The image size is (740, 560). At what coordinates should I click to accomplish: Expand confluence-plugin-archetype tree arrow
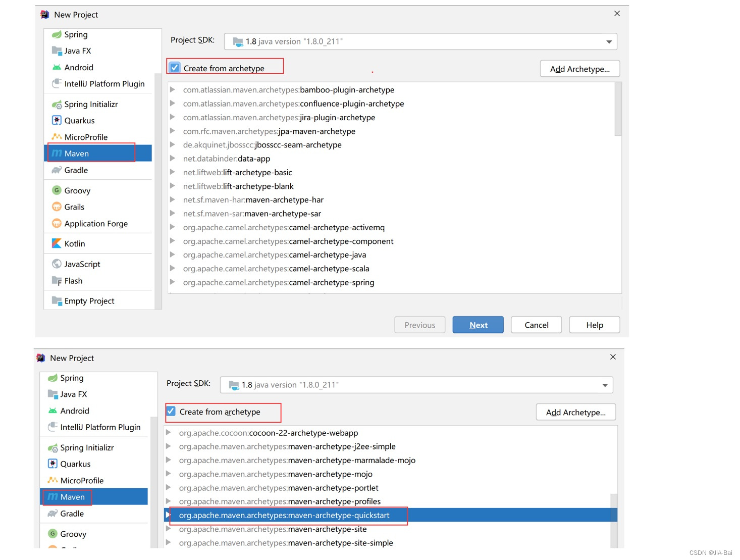[x=173, y=103]
